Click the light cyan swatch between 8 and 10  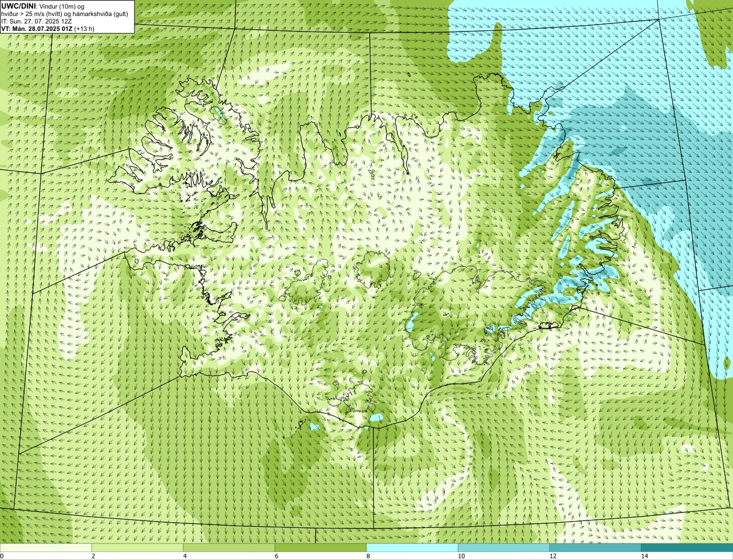tap(412, 547)
